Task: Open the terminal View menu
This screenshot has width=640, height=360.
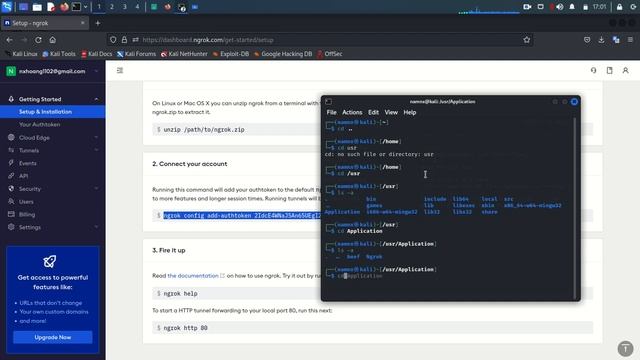Action: point(391,112)
